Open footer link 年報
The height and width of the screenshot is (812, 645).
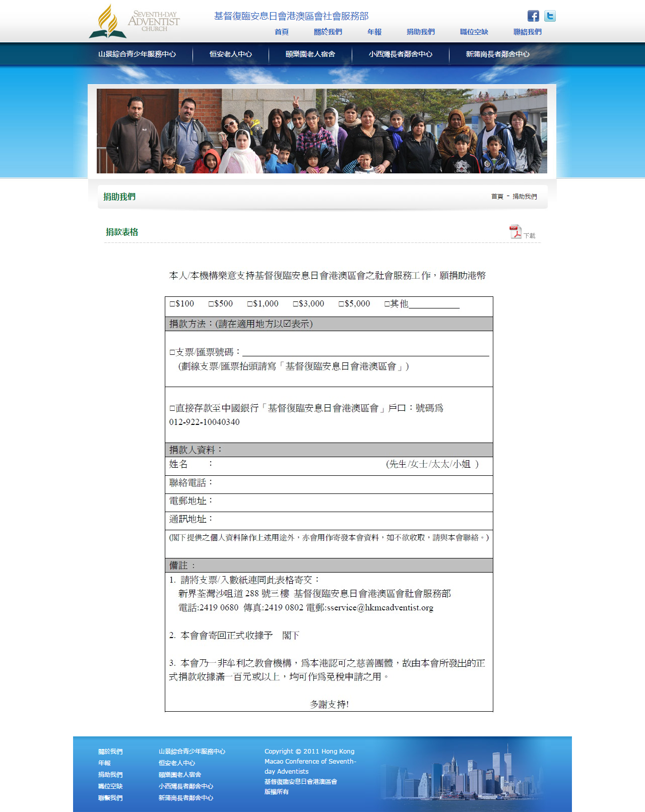click(104, 763)
